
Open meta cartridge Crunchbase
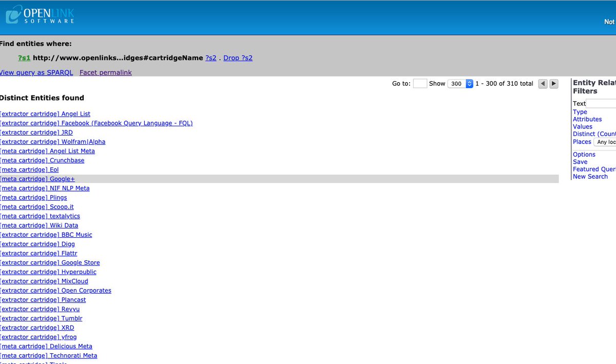coord(42,160)
